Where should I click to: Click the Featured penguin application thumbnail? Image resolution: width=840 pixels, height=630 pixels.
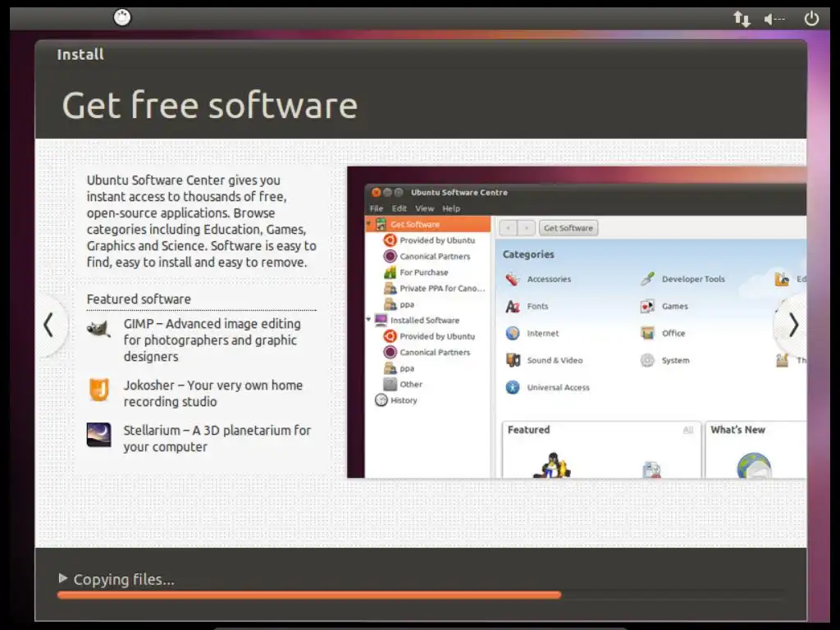[552, 465]
